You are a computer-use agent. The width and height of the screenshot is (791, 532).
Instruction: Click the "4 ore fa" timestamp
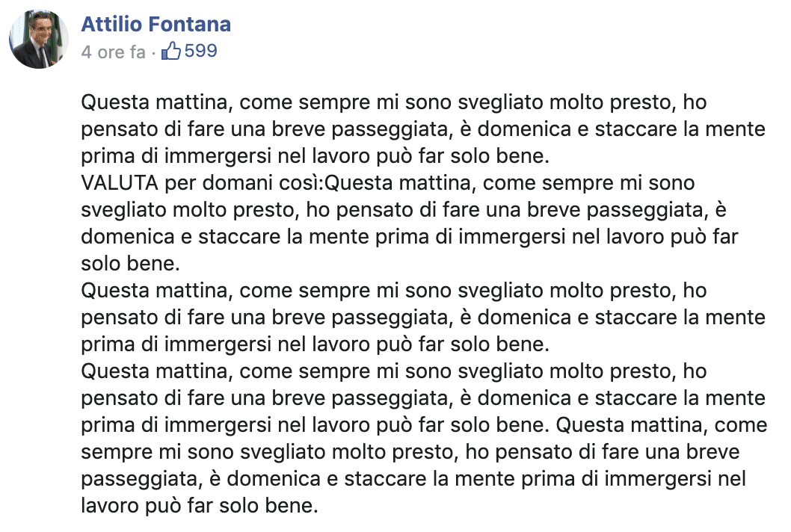point(113,53)
